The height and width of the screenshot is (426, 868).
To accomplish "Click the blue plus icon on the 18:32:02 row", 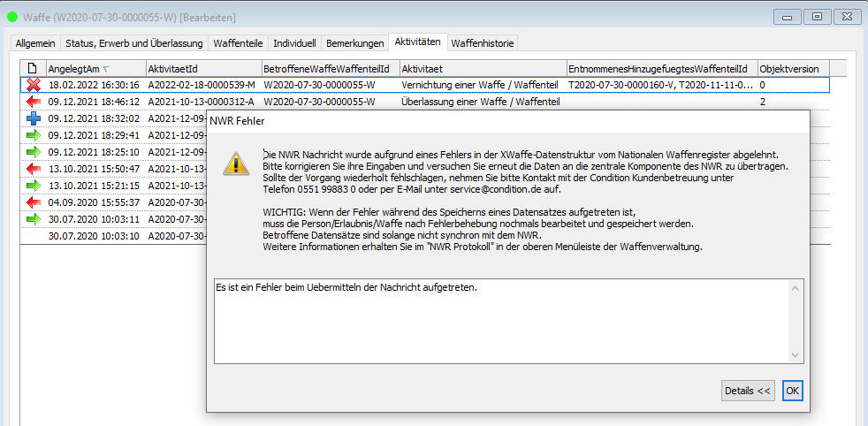I will pos(34,118).
